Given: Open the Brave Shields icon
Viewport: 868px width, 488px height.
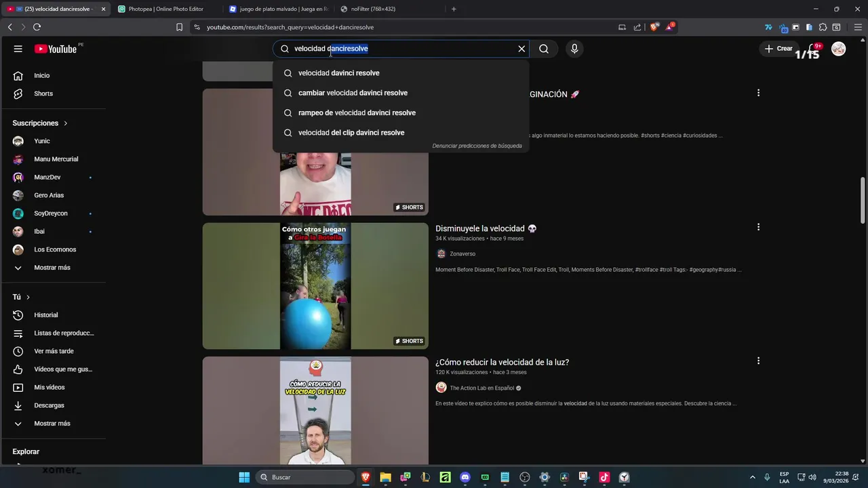Looking at the screenshot, I should (654, 27).
